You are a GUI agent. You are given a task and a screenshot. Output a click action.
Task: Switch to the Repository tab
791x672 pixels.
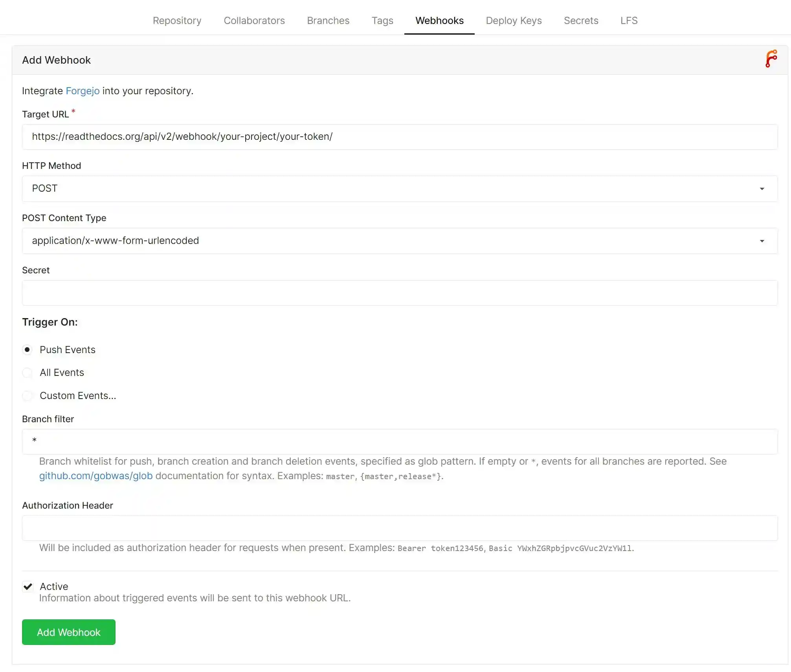tap(177, 20)
